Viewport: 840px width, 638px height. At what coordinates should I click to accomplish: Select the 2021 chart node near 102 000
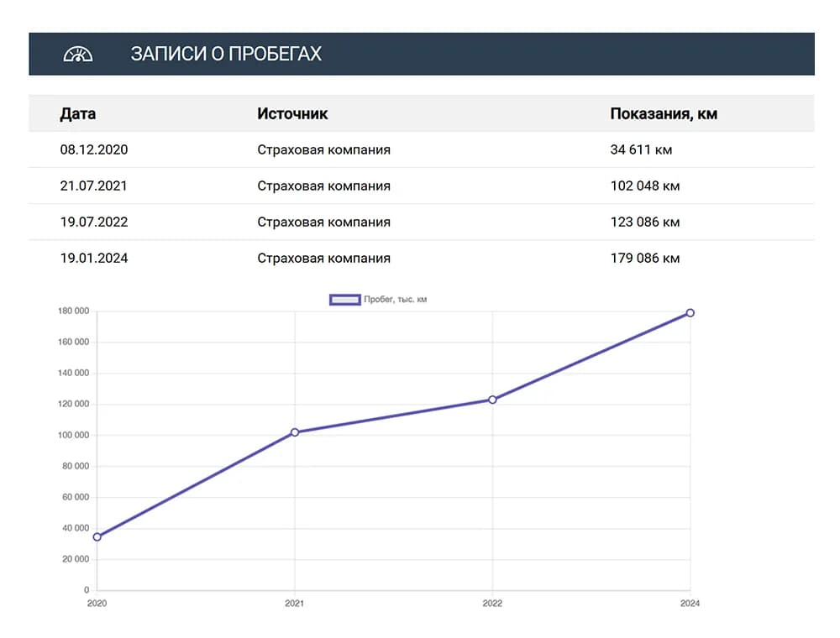click(295, 432)
